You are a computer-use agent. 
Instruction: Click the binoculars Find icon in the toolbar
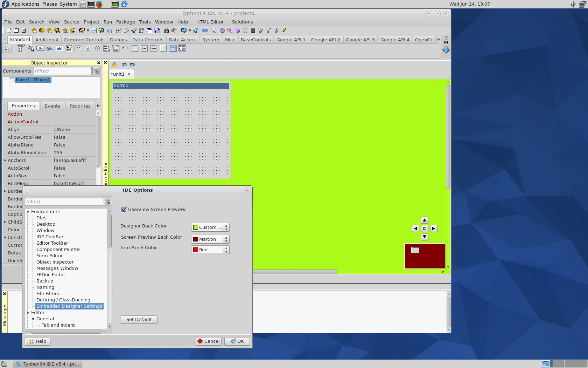click(167, 30)
